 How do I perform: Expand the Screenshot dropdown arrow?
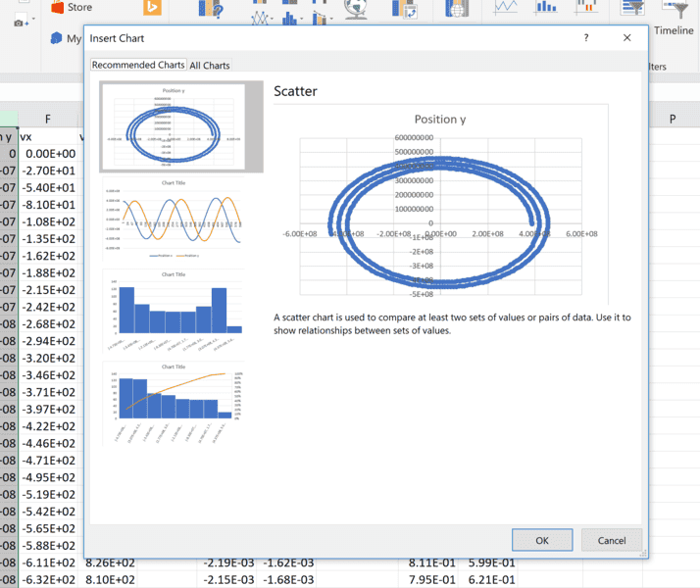[x=33, y=20]
